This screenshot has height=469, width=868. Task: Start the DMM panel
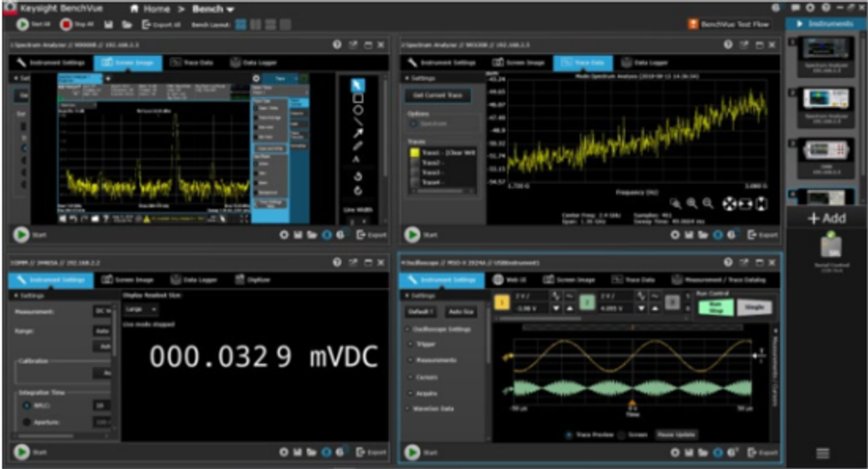[21, 453]
